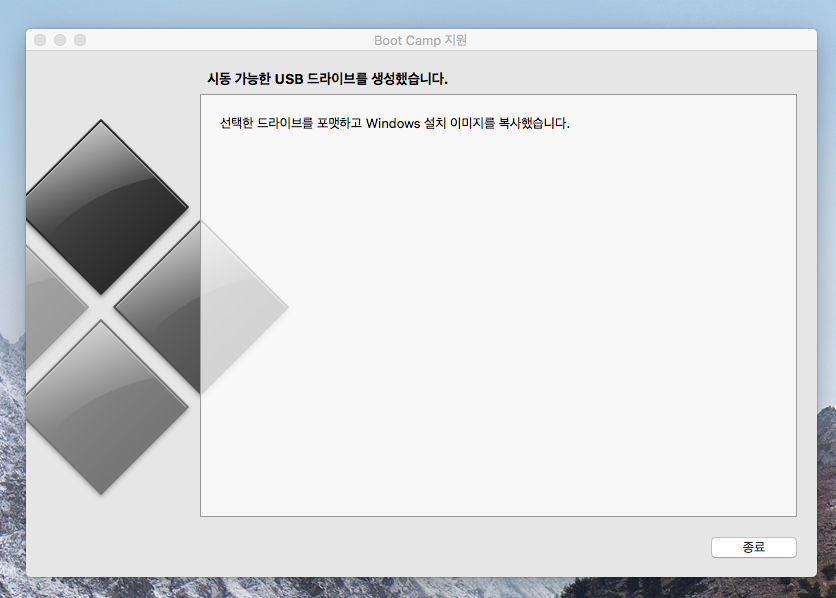836x598 pixels.
Task: Click the zoom window button
Action: pos(80,40)
